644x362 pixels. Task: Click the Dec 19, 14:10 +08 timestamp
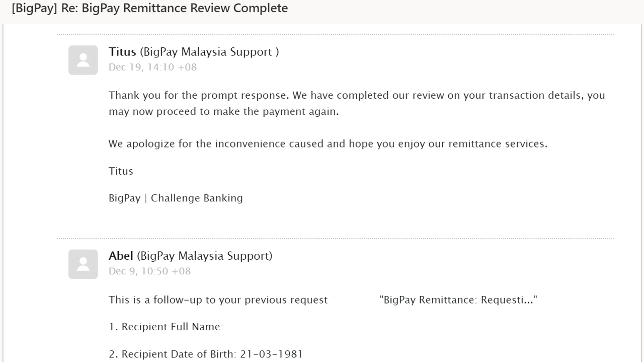[152, 67]
